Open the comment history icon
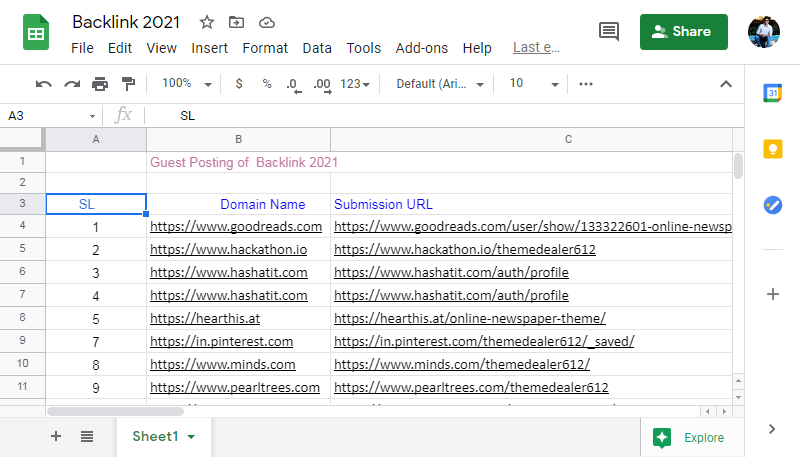800x457 pixels. click(608, 31)
